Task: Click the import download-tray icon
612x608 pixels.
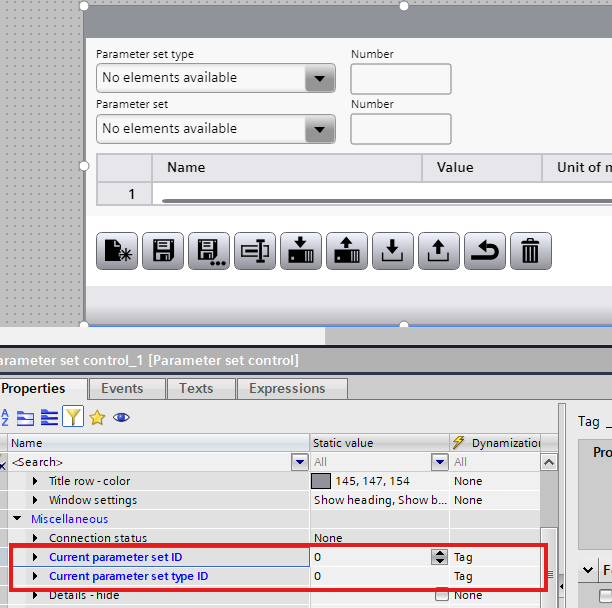Action: [393, 251]
